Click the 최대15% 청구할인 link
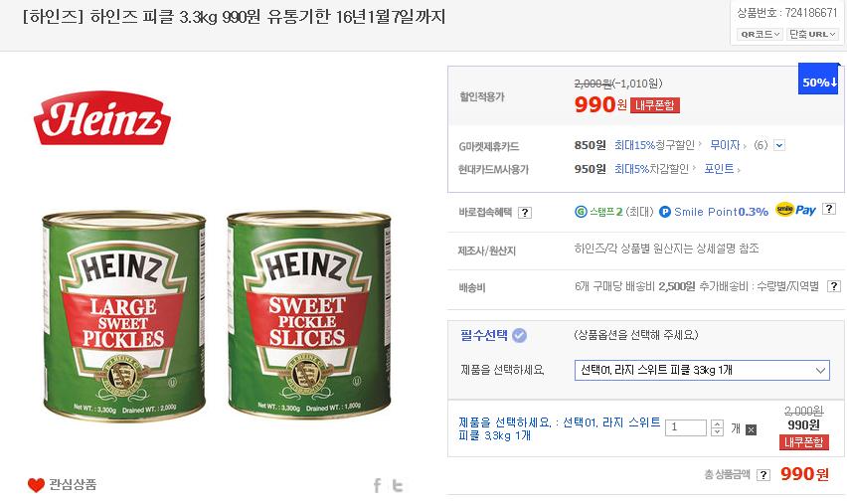This screenshot has width=847, height=504. (x=654, y=145)
